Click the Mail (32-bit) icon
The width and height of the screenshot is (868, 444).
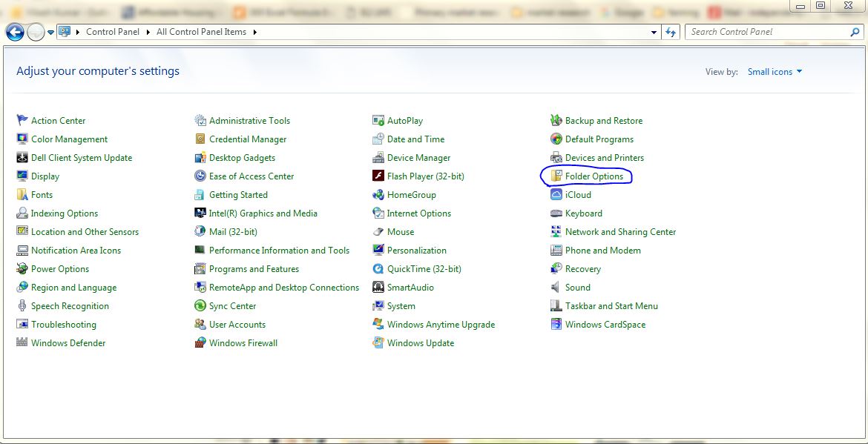pos(200,232)
